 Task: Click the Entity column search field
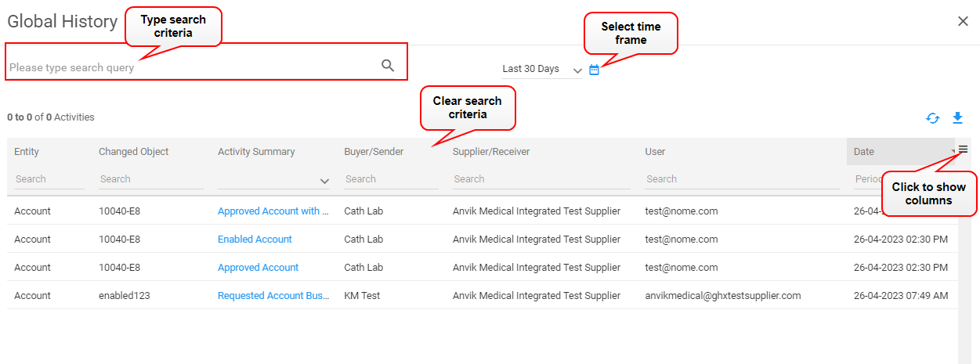tap(49, 179)
